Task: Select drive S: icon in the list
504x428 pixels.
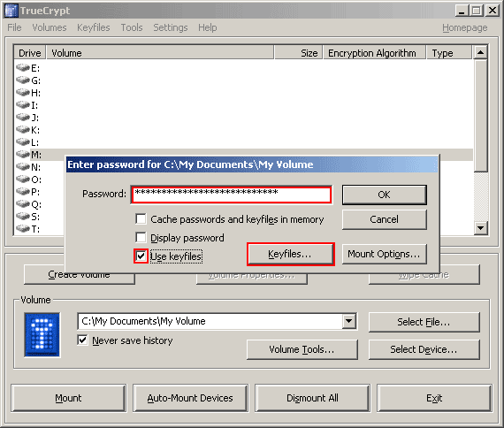Action: tap(23, 217)
